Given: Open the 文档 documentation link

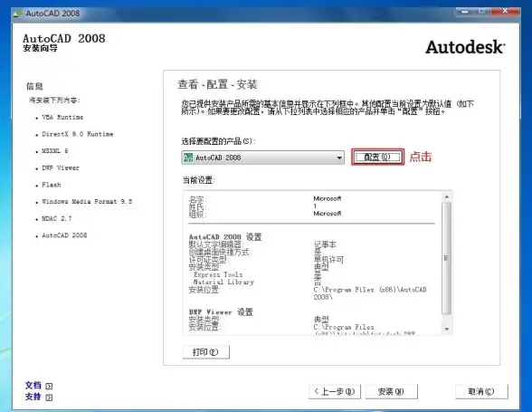Looking at the screenshot, I should 33,385.
